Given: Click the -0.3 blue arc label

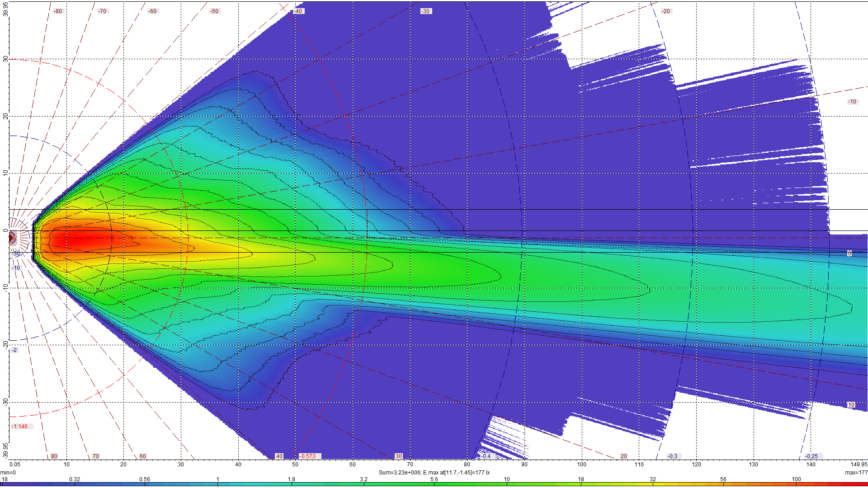Looking at the screenshot, I should [672, 456].
